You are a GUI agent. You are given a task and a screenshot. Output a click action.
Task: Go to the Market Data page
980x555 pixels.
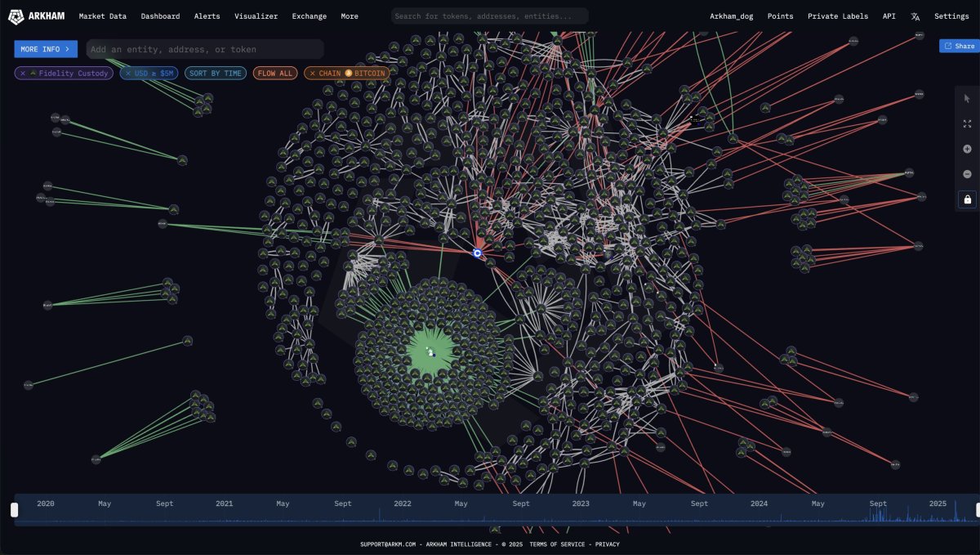click(x=103, y=16)
